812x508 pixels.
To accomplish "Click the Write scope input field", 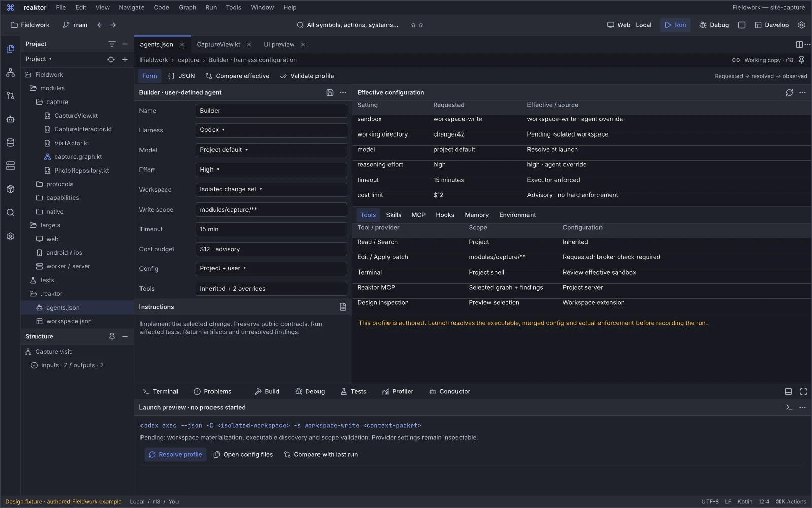I will [x=271, y=209].
